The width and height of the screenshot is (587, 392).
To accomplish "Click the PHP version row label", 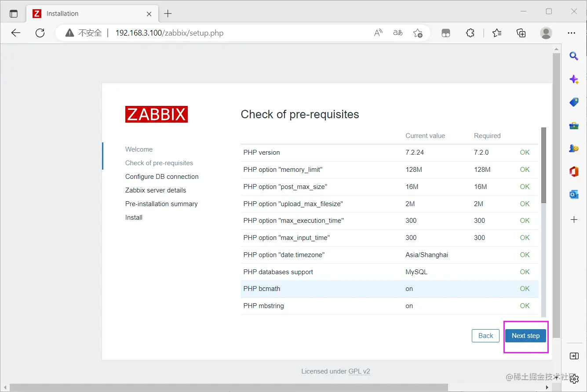I will coord(262,152).
